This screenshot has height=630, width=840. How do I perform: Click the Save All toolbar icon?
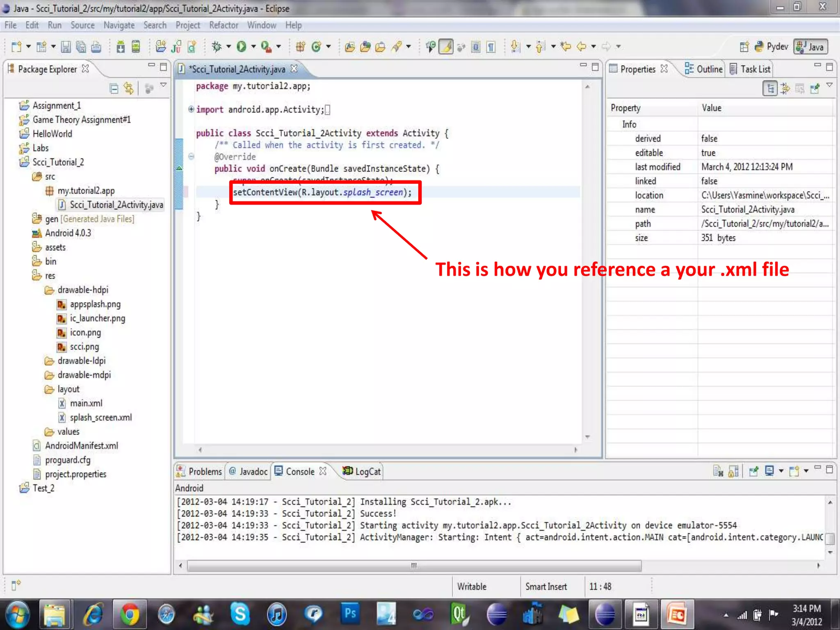pos(81,47)
